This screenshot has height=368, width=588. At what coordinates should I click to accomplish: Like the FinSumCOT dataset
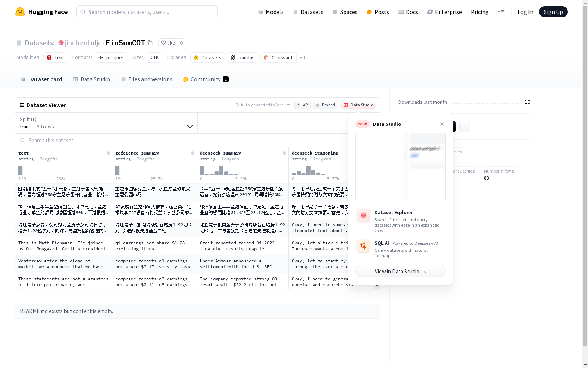pos(168,43)
